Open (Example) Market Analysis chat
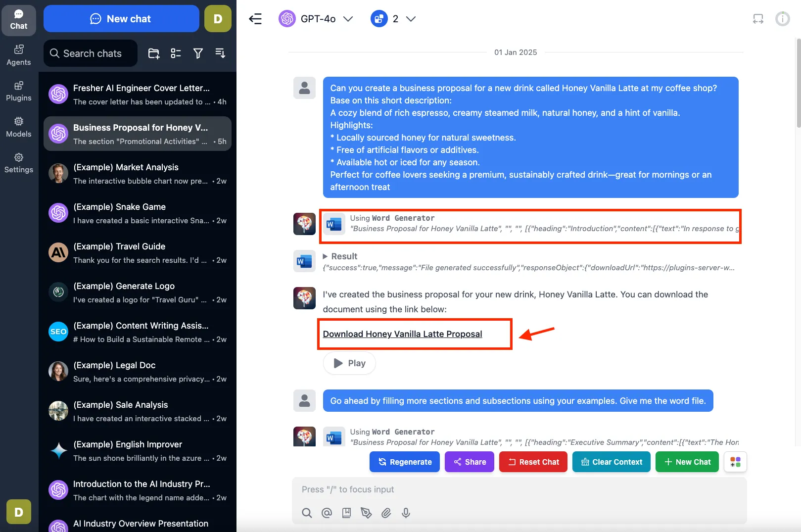 coord(138,173)
